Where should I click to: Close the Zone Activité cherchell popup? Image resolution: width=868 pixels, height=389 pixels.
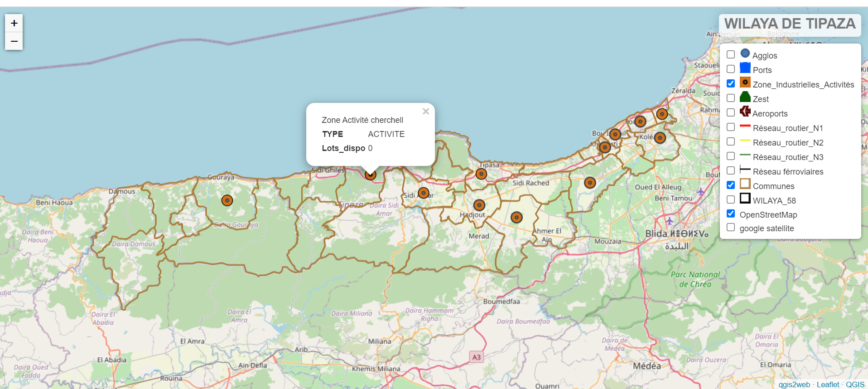click(425, 112)
